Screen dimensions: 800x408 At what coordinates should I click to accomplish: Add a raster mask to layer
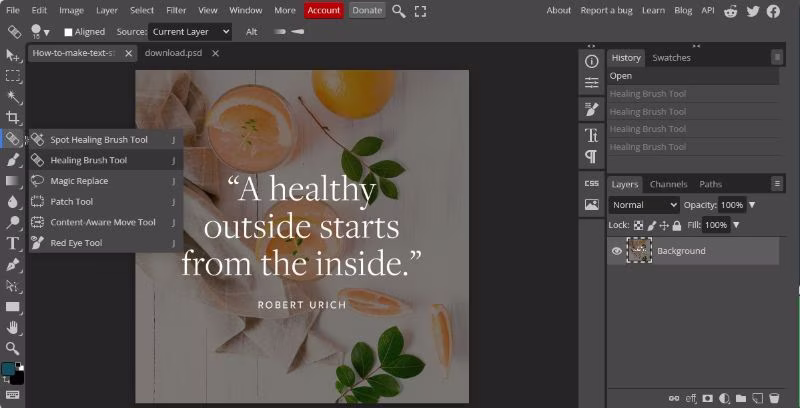point(707,398)
